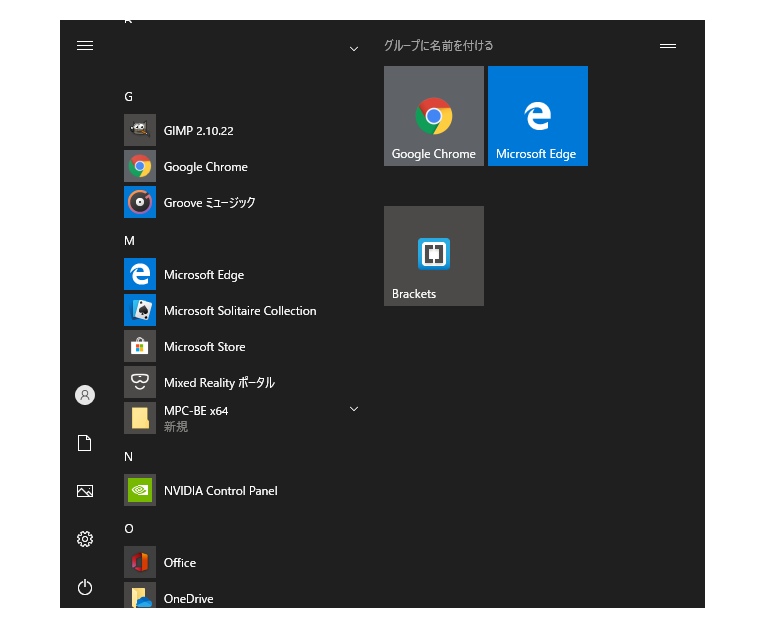This screenshot has width=765, height=628.
Task: Open the Google Chrome pinned tile
Action: [x=434, y=116]
